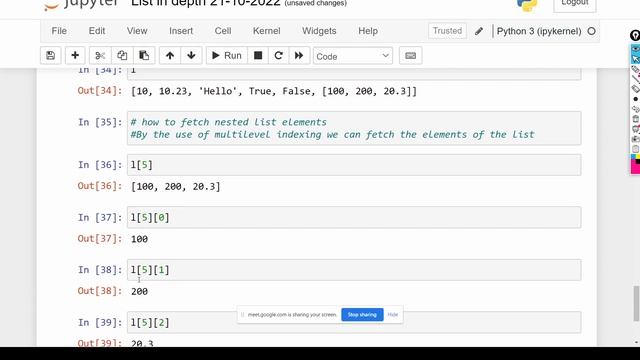640x360 pixels.
Task: Open the View menu
Action: tap(137, 31)
